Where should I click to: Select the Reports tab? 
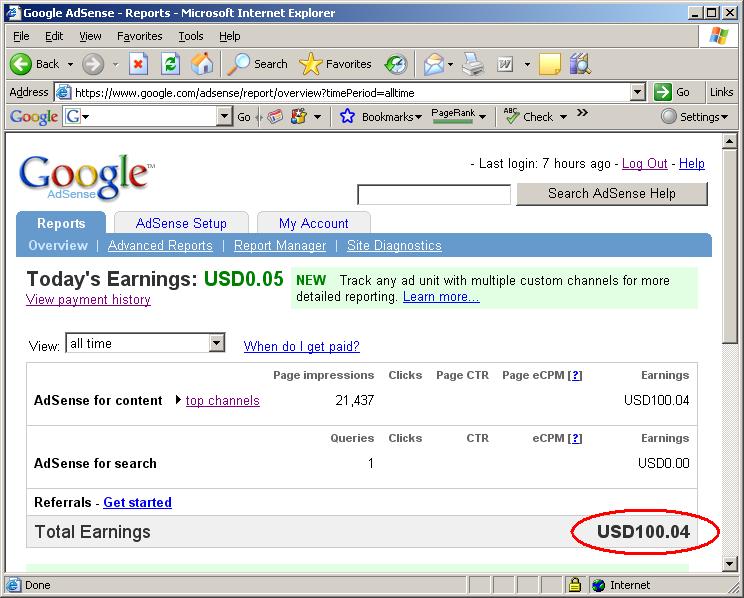[x=61, y=223]
